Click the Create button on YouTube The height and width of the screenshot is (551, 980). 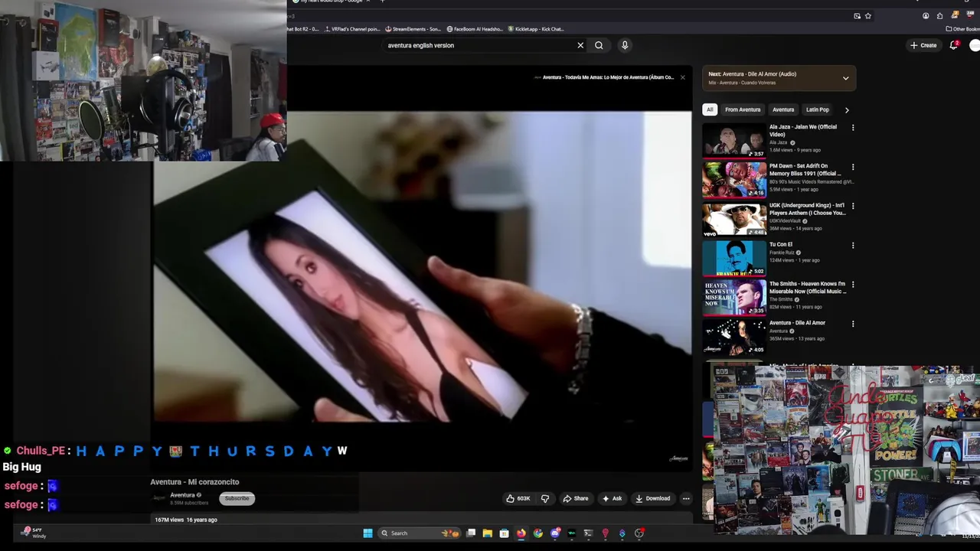(x=923, y=45)
